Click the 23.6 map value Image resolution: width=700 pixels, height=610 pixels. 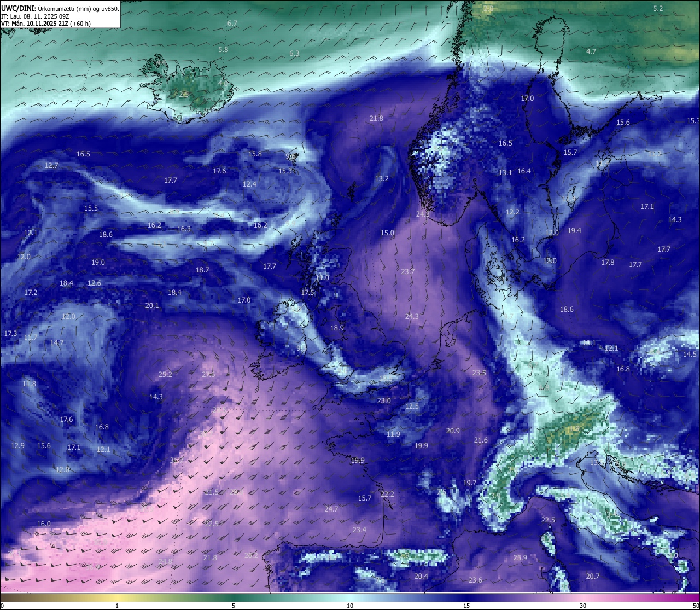pos(475,580)
